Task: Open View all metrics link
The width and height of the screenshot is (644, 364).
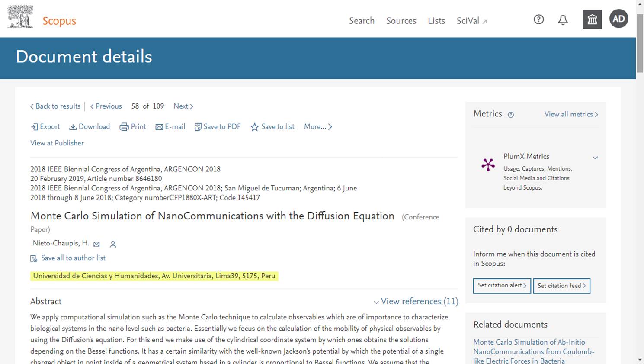Action: (x=571, y=114)
